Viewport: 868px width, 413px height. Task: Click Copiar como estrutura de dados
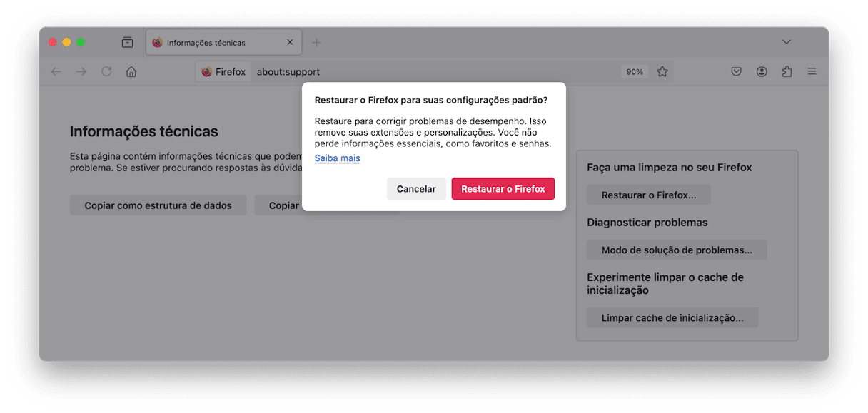pyautogui.click(x=158, y=205)
